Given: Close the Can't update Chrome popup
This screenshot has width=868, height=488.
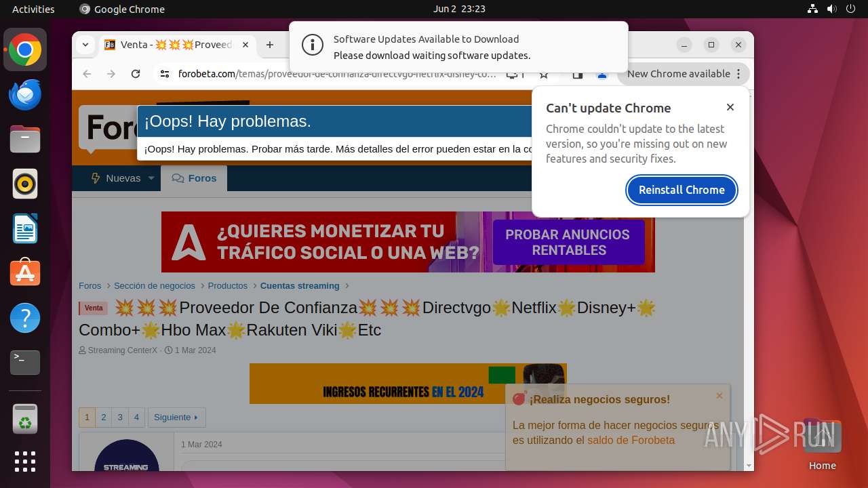Looking at the screenshot, I should tap(730, 107).
